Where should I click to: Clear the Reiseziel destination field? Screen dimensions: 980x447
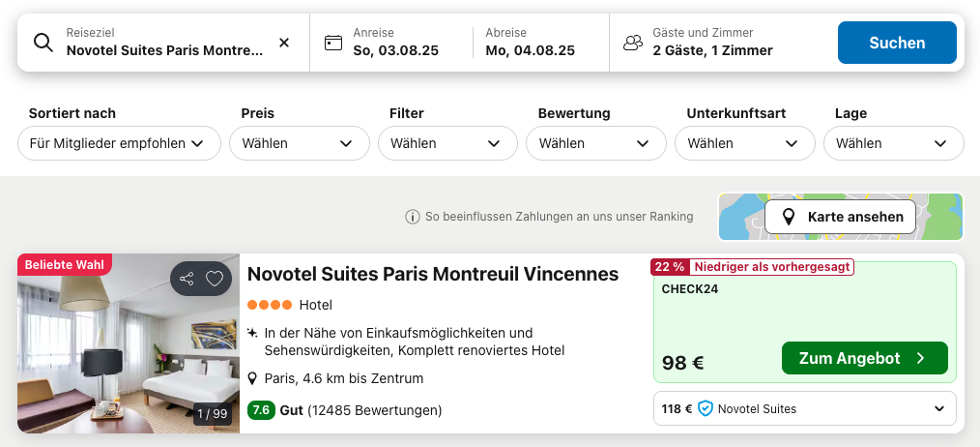tap(284, 43)
